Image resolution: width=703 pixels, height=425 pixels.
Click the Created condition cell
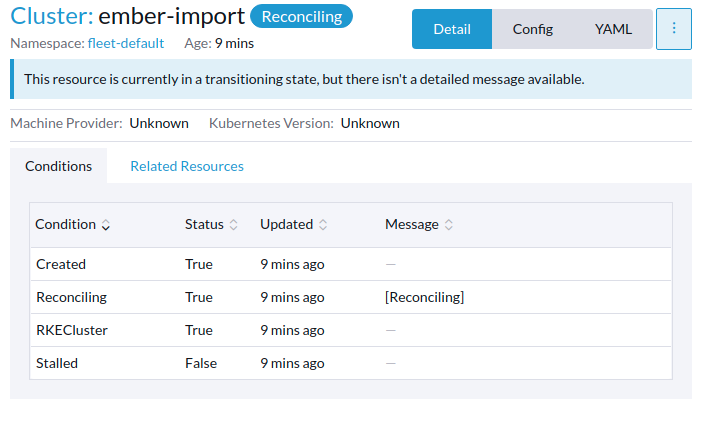(61, 264)
